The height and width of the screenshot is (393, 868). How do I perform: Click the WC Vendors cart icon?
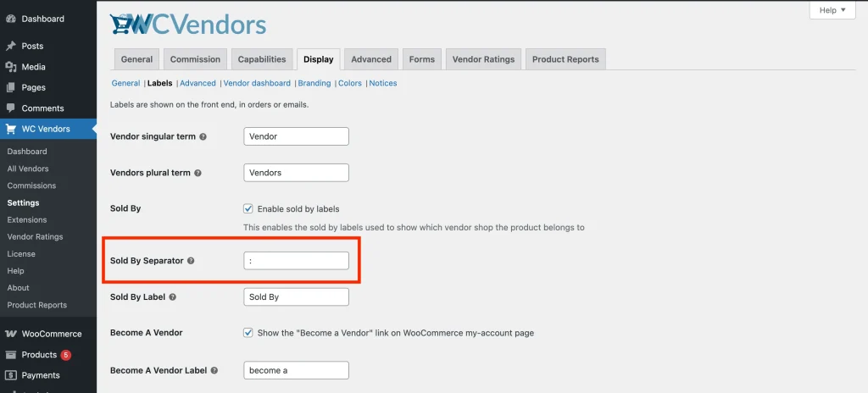tap(10, 129)
